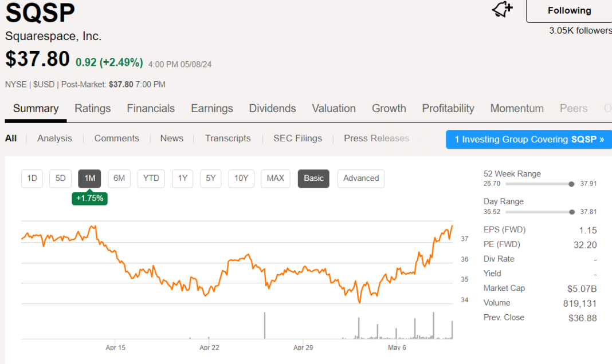612x364 pixels.
Task: Show MAX chart history
Action: pyautogui.click(x=275, y=179)
